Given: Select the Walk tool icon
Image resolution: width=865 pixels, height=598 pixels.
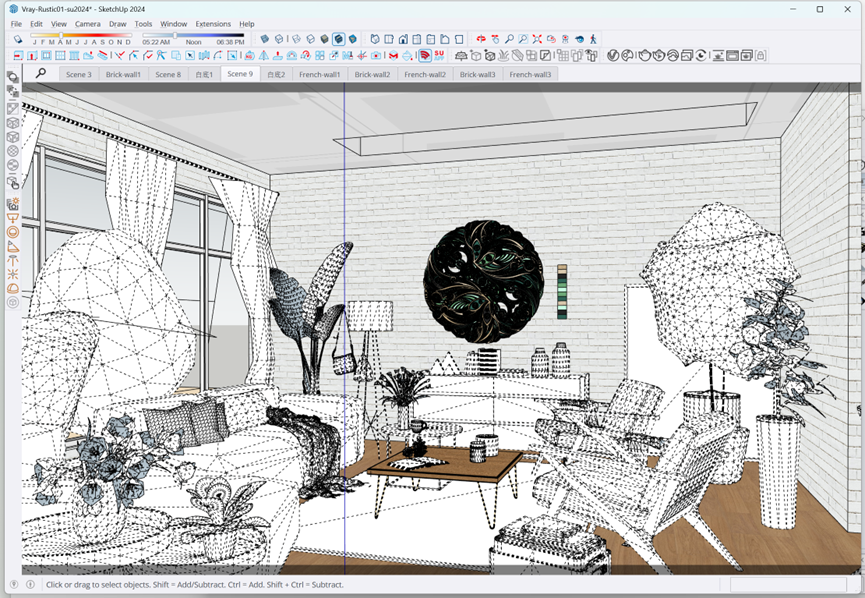Looking at the screenshot, I should [x=593, y=39].
